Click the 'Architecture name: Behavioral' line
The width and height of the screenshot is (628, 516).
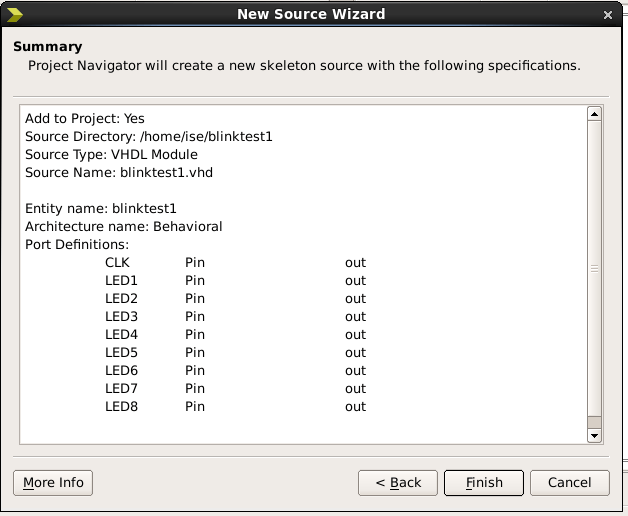pos(124,227)
